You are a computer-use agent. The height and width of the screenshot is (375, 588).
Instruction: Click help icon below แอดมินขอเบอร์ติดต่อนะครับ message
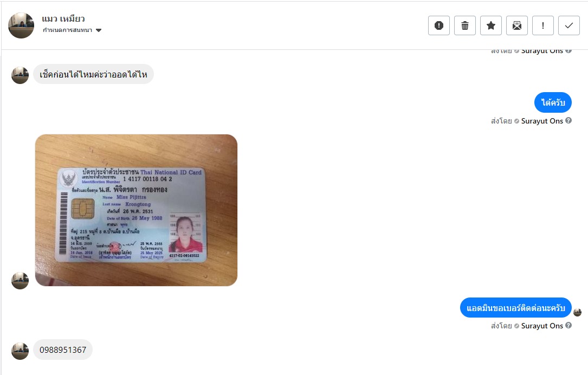click(x=568, y=325)
